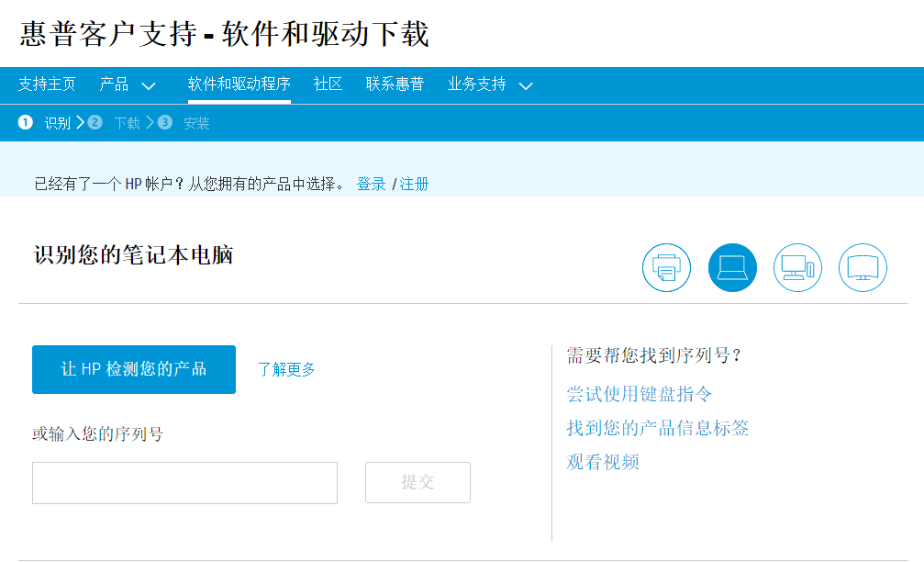The image size is (924, 562).
Task: Click the 已经有了一个 HP 帐户？ prompt text
Action: [109, 184]
